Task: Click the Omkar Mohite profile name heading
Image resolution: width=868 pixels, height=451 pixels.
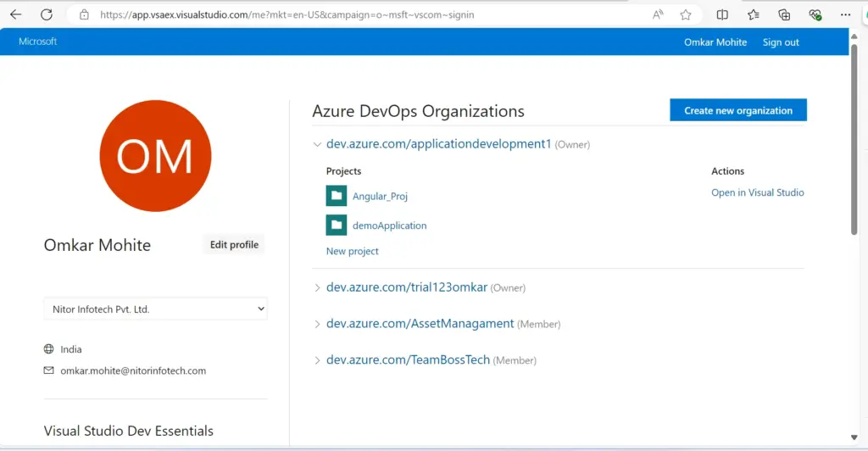Action: (x=97, y=245)
